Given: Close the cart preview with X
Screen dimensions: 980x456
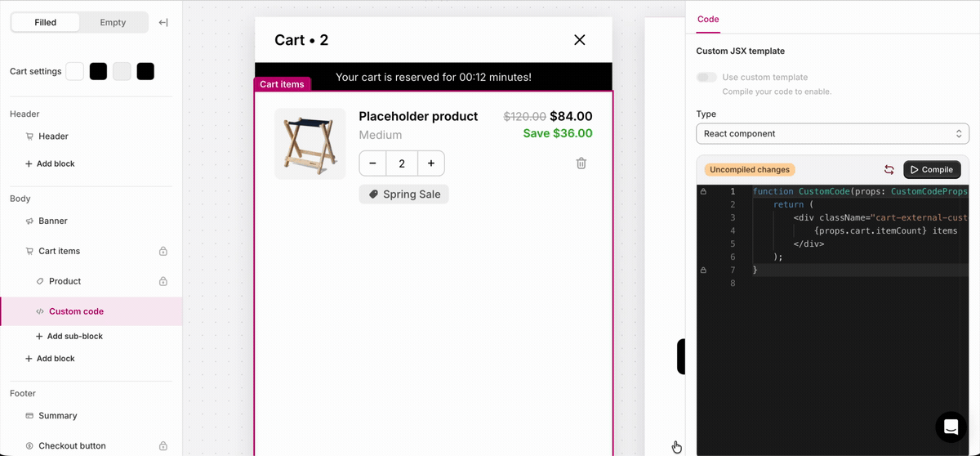Looking at the screenshot, I should tap(580, 39).
